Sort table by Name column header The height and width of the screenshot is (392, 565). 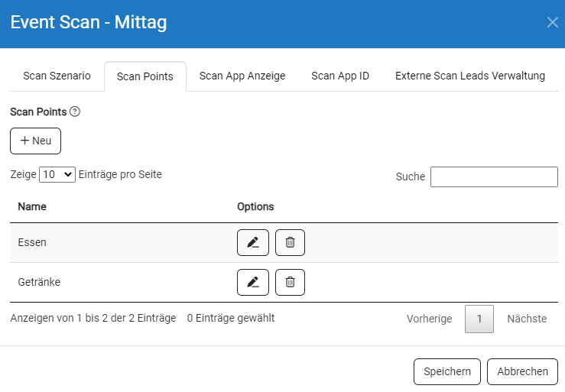coord(32,207)
